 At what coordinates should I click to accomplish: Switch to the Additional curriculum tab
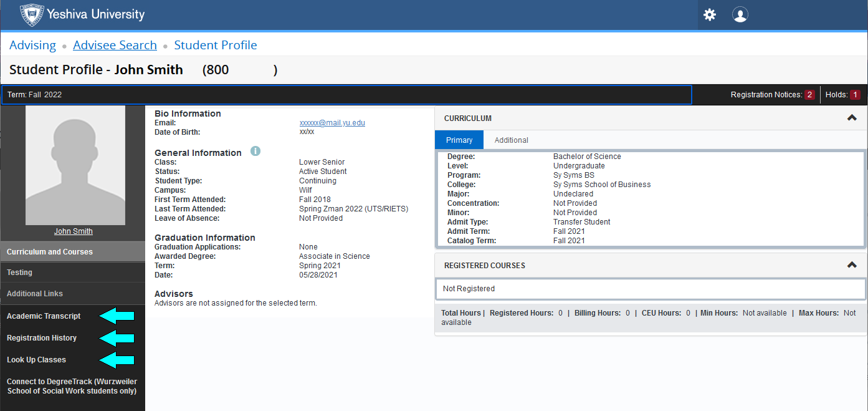[x=511, y=140]
